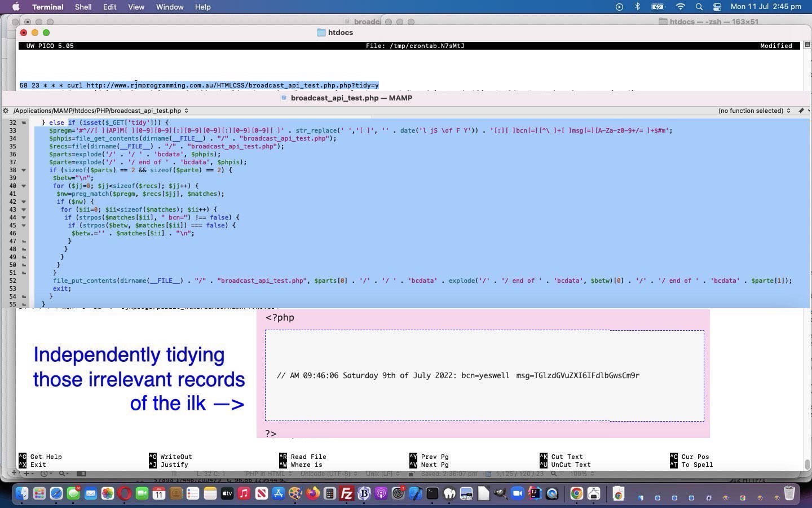Open Finder from the Dock
The width and height of the screenshot is (812, 508).
(x=21, y=493)
